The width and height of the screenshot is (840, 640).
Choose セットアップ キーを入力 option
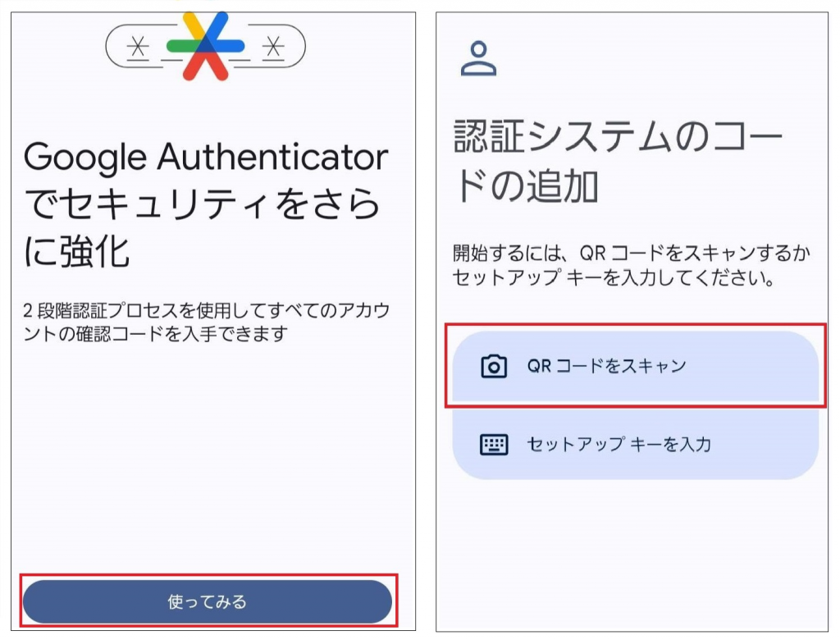tap(636, 444)
